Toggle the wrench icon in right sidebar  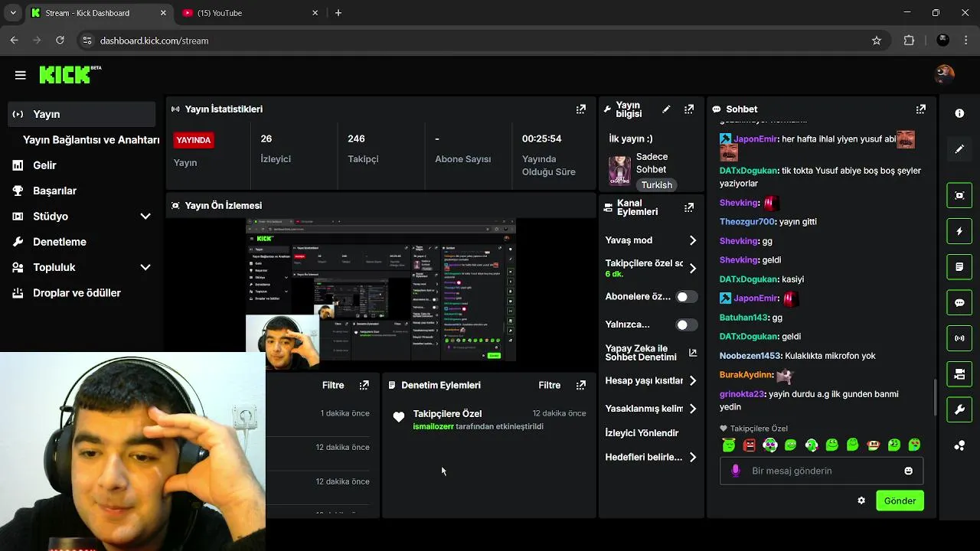959,409
